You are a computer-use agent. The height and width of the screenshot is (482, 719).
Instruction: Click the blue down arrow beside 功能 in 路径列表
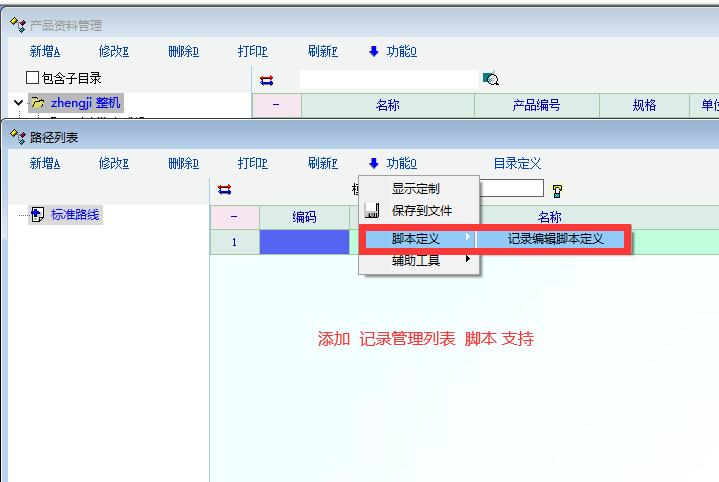[x=373, y=163]
